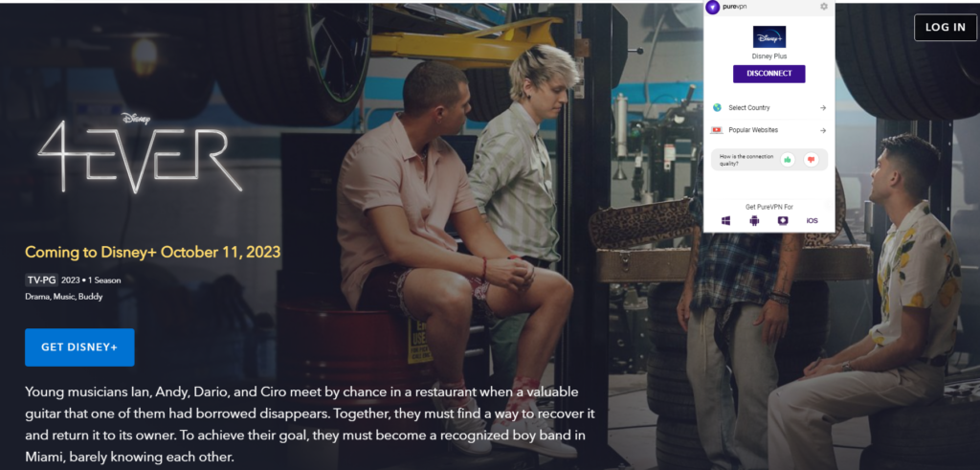Image resolution: width=980 pixels, height=470 pixels.
Task: Open PureVPN settings gear icon
Action: click(x=824, y=7)
